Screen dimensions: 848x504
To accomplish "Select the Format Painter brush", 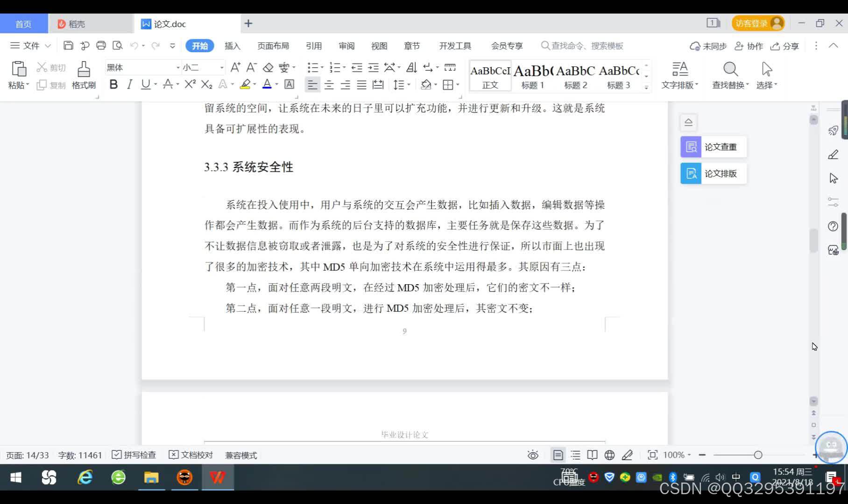I will (84, 69).
